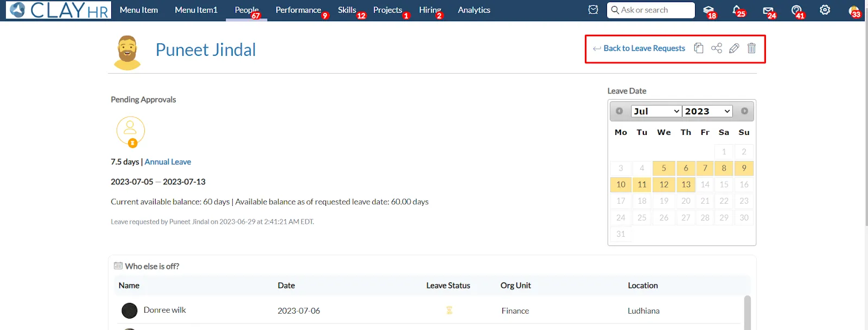Click the Ask or search field
Screen dimensions: 868x330
(650, 10)
